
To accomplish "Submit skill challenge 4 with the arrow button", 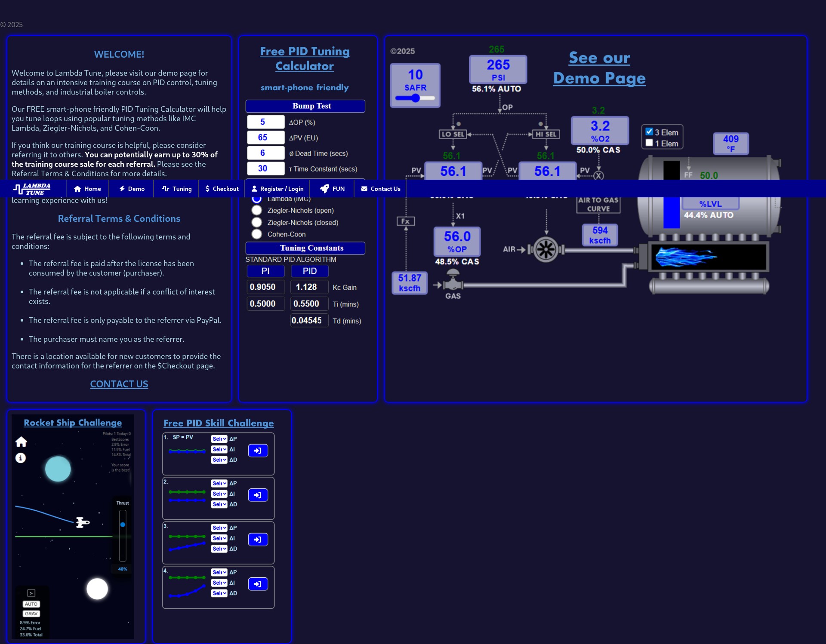I will (x=258, y=584).
